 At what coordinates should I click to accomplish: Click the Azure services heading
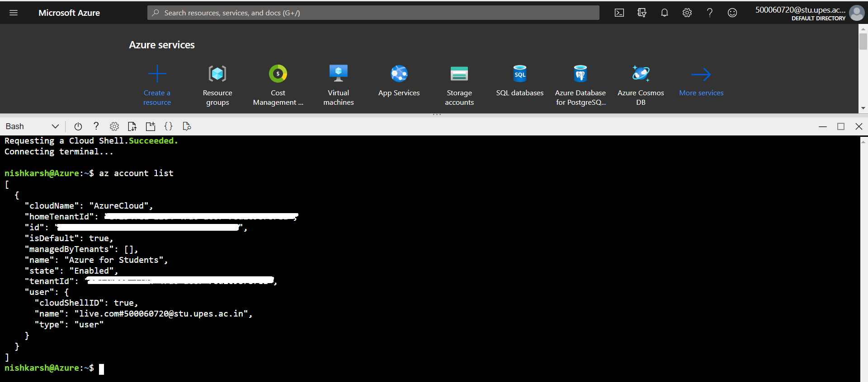[162, 45]
